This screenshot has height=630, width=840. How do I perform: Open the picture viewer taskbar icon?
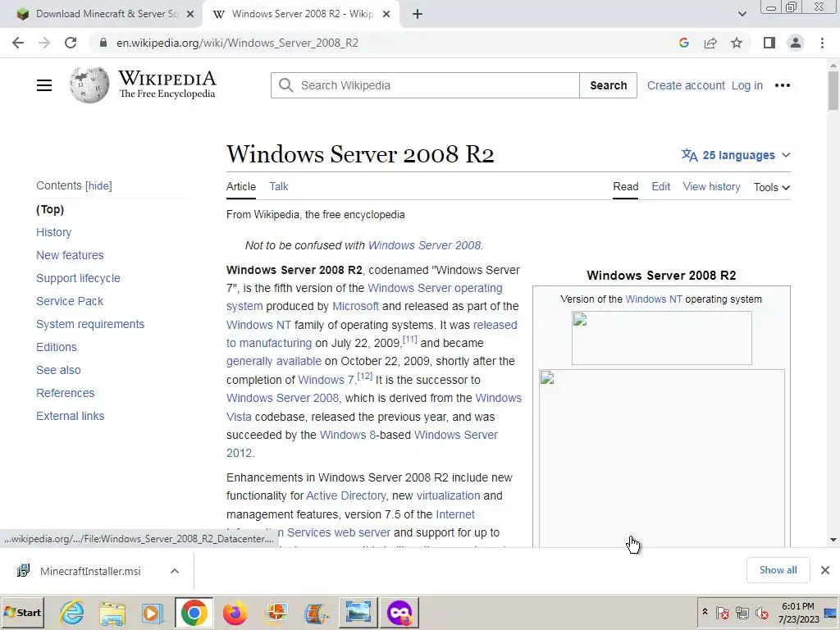[x=358, y=612]
